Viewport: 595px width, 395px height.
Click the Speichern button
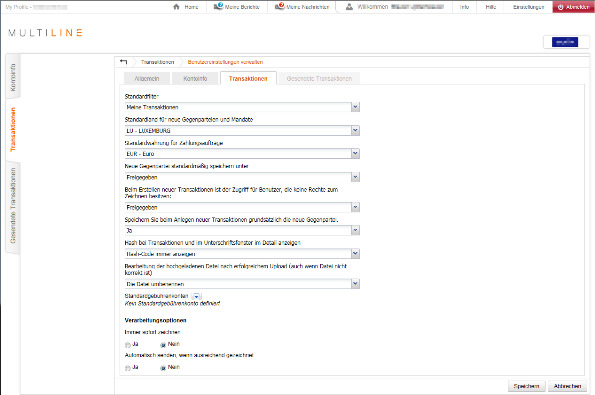pyautogui.click(x=526, y=386)
